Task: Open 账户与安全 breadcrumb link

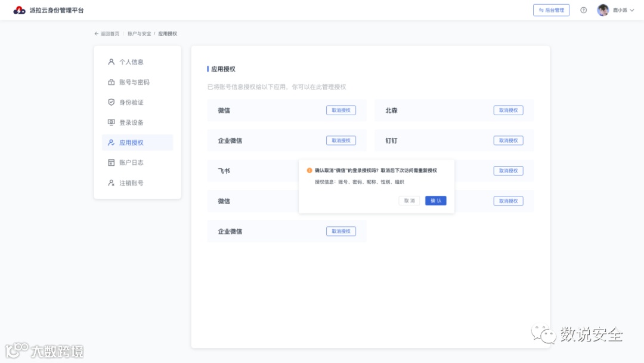Action: [x=139, y=33]
